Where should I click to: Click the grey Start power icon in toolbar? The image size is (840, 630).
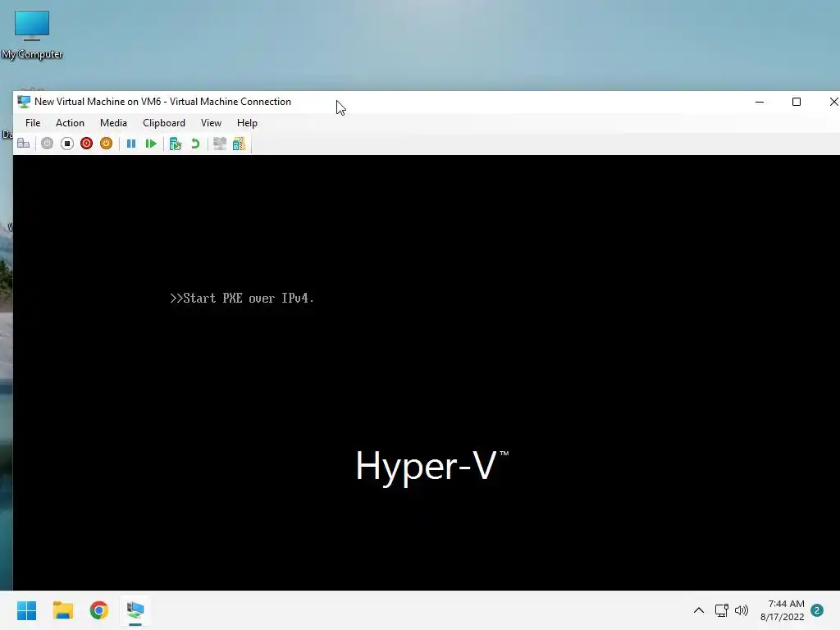47,144
